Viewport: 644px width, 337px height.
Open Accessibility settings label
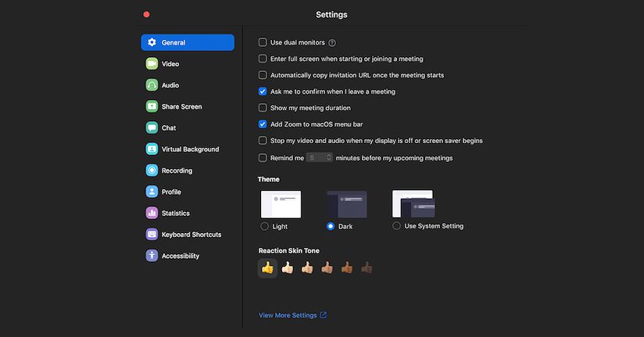tap(181, 256)
